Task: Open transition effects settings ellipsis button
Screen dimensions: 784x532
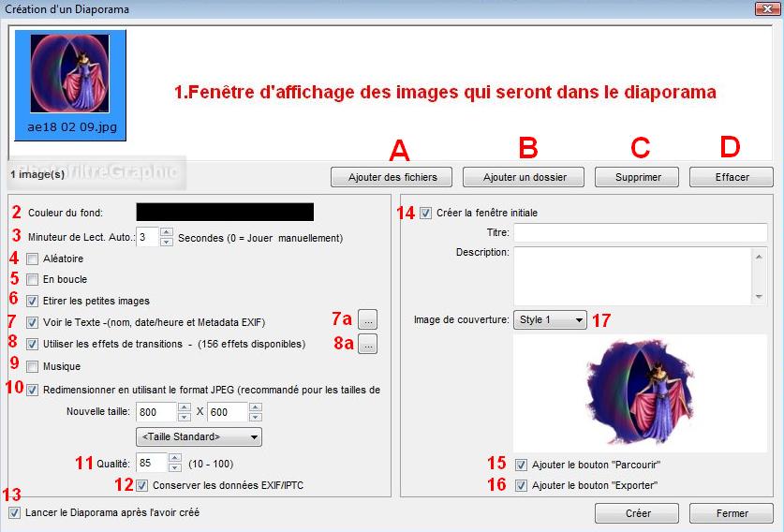Action: [x=368, y=344]
